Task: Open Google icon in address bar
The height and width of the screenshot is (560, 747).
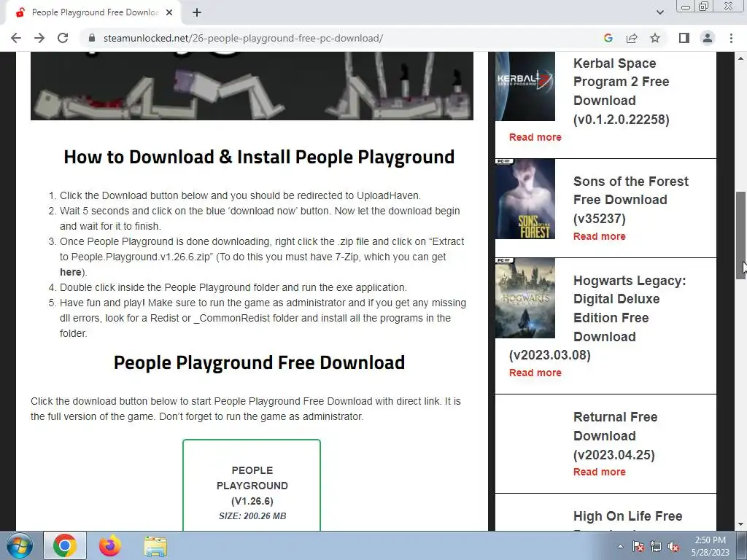Action: click(608, 38)
